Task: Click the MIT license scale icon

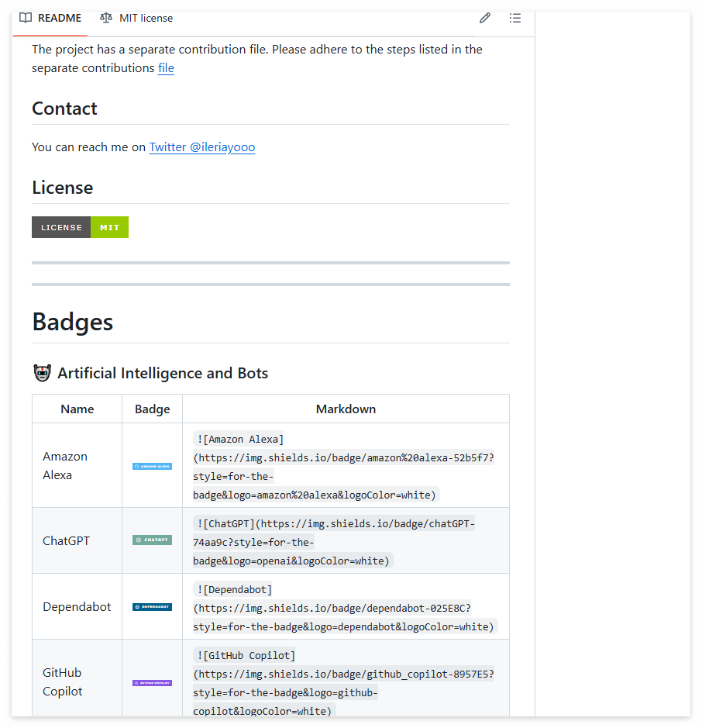Action: point(106,18)
